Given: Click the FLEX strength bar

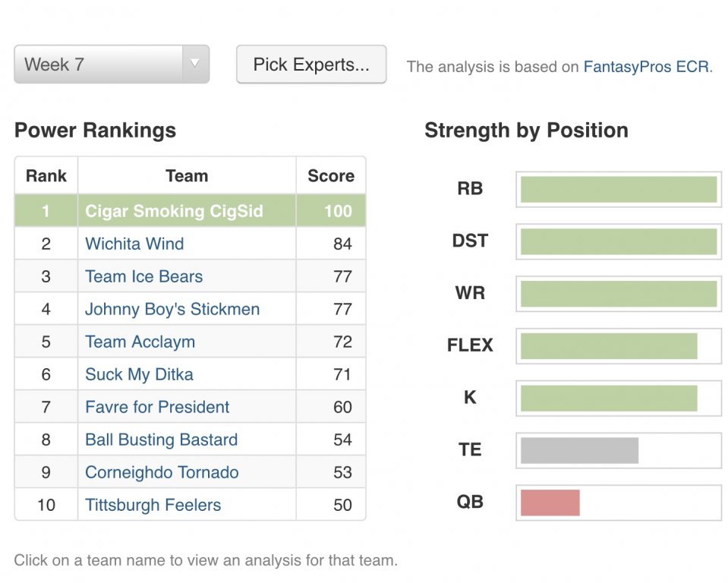Looking at the screenshot, I should coord(608,345).
